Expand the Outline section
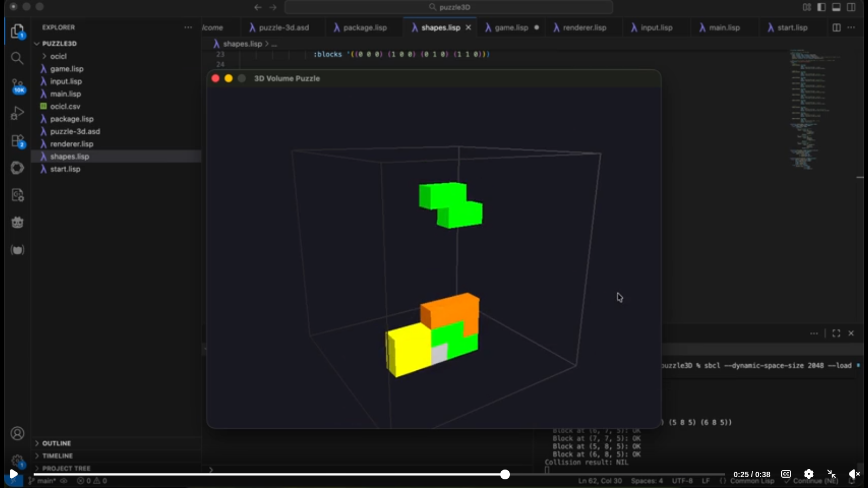868x488 pixels. pyautogui.click(x=56, y=444)
